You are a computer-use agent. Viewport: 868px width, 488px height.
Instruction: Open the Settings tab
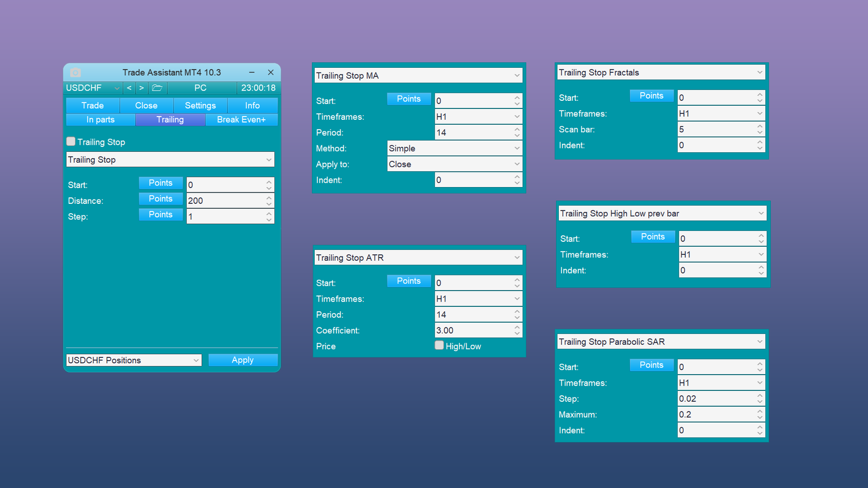coord(201,105)
